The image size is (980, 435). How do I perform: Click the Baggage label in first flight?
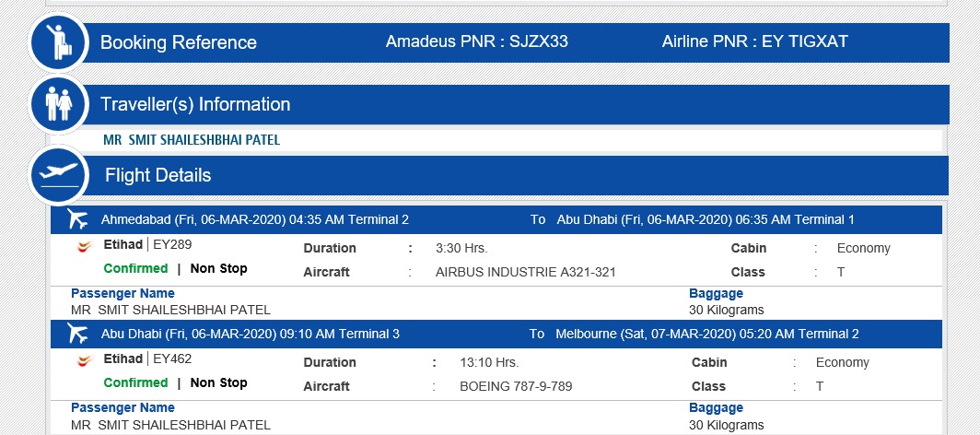click(717, 294)
